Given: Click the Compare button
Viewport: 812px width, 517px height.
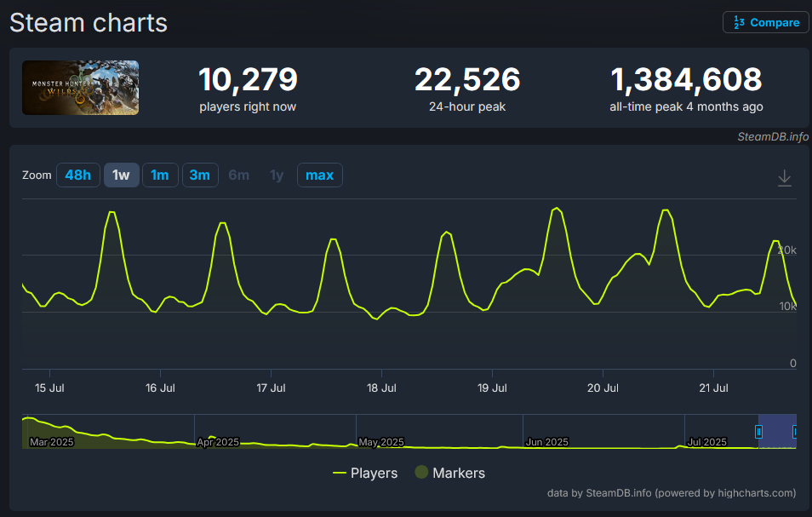Looking at the screenshot, I should tap(765, 22).
